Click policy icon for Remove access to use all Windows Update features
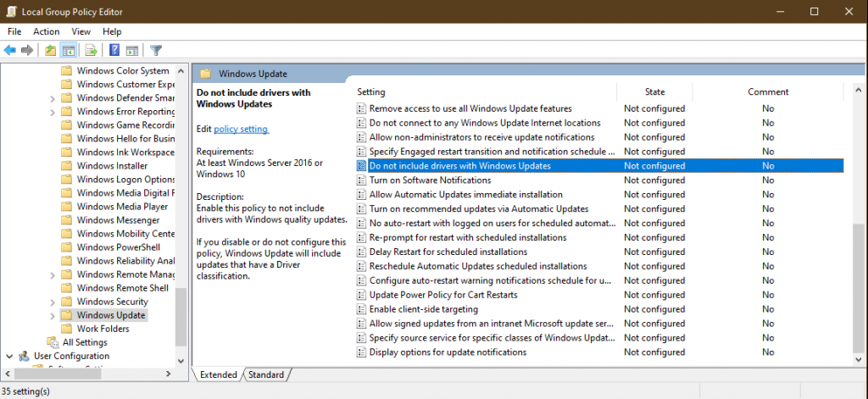This screenshot has height=399, width=868. (361, 108)
